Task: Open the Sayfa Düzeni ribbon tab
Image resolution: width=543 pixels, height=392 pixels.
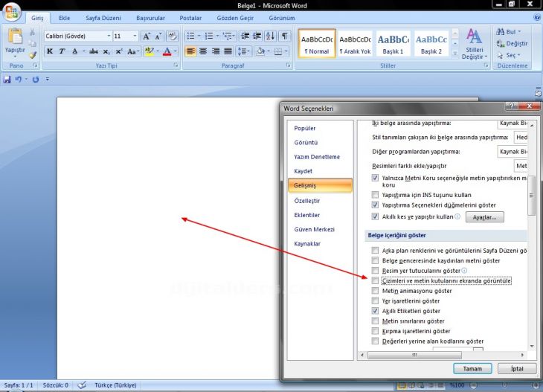Action: pos(103,18)
